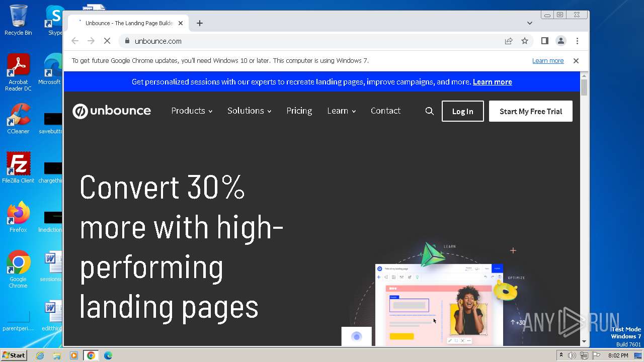
Task: Open Acrobat Reader DC desktop icon
Action: click(18, 72)
